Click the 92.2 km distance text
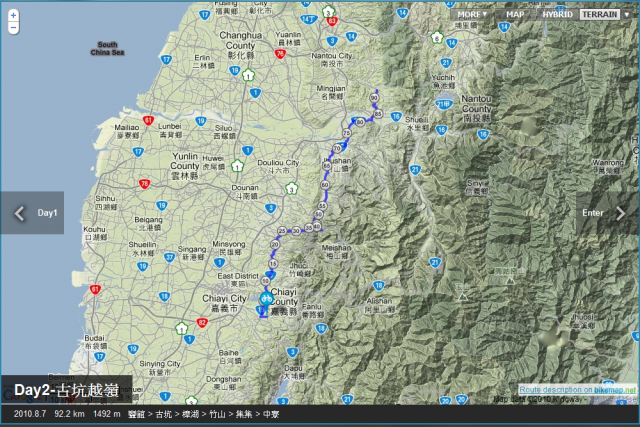640x427 pixels. point(69,414)
